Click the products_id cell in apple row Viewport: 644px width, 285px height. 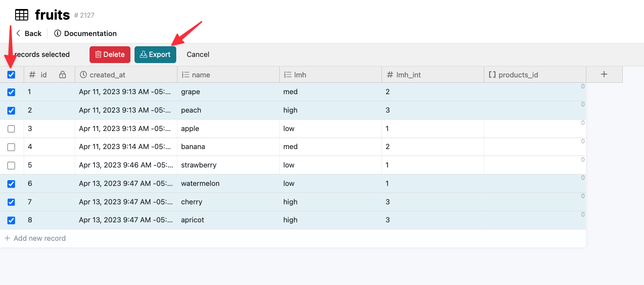535,129
